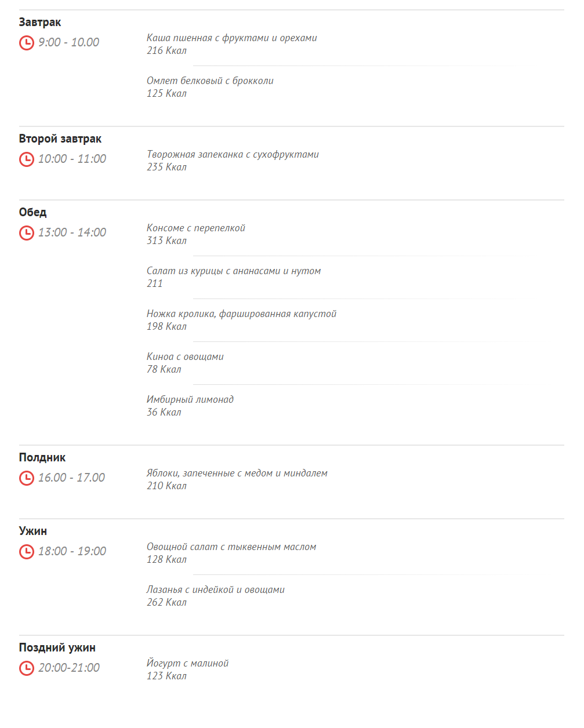Open Яблоки, запеченные с медом и миндалем

(237, 474)
